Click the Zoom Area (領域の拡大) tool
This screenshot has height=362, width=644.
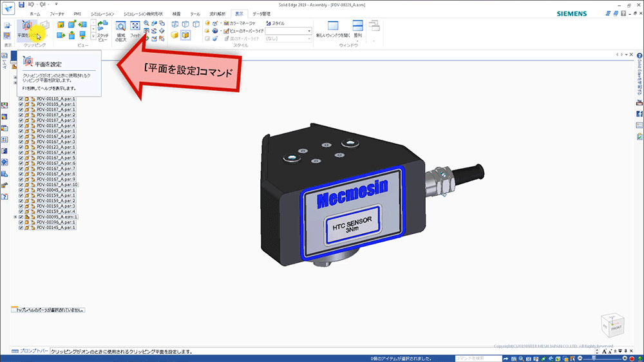pos(120,30)
